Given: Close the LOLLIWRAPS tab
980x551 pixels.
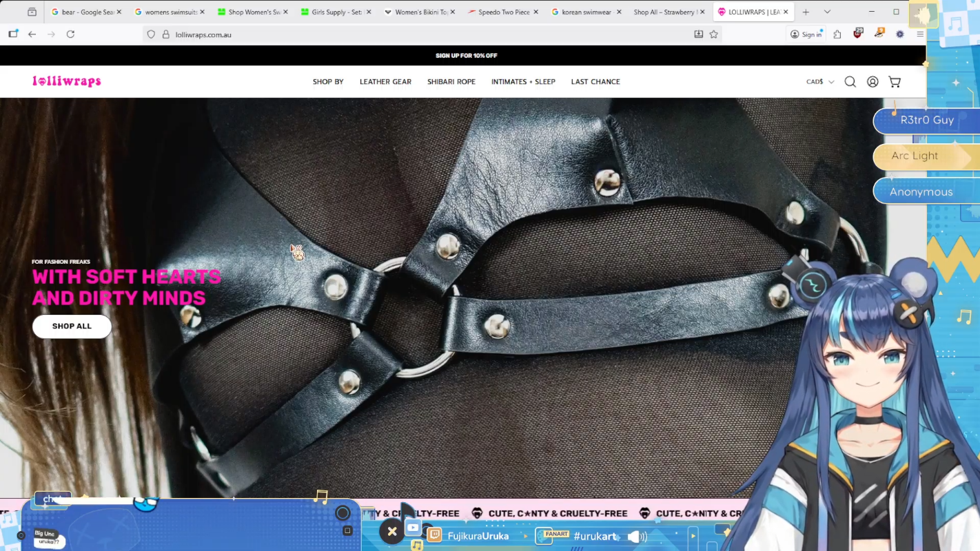Looking at the screenshot, I should 786,12.
